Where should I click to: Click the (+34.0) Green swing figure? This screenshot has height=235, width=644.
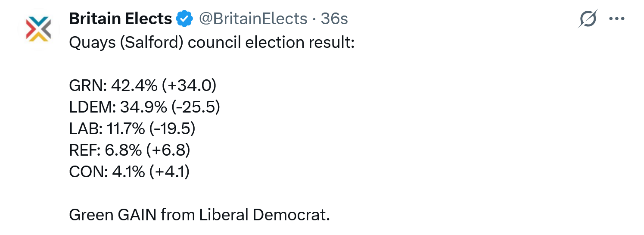point(189,86)
